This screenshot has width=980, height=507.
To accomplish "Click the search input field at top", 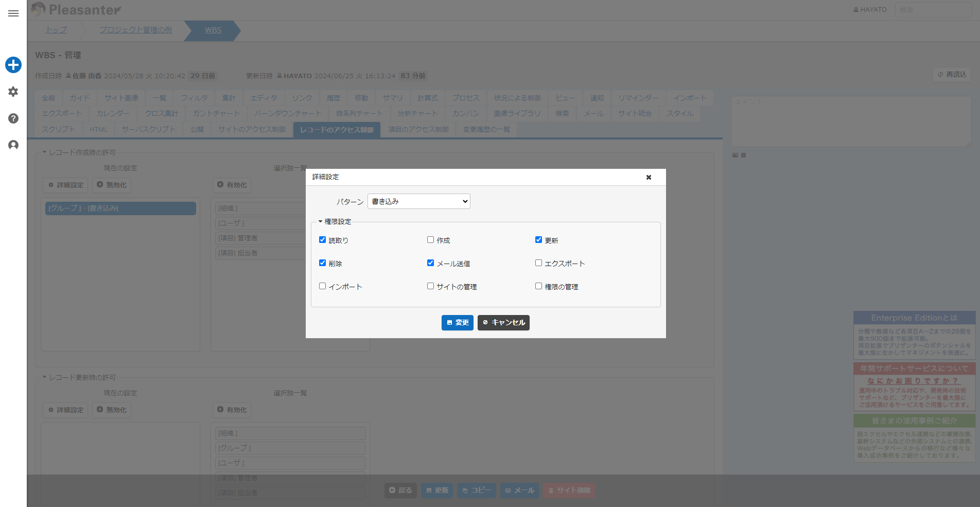I will click(x=933, y=10).
